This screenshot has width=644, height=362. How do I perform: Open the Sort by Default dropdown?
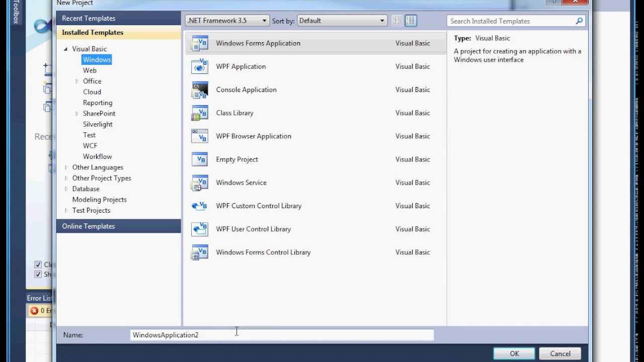pos(342,21)
